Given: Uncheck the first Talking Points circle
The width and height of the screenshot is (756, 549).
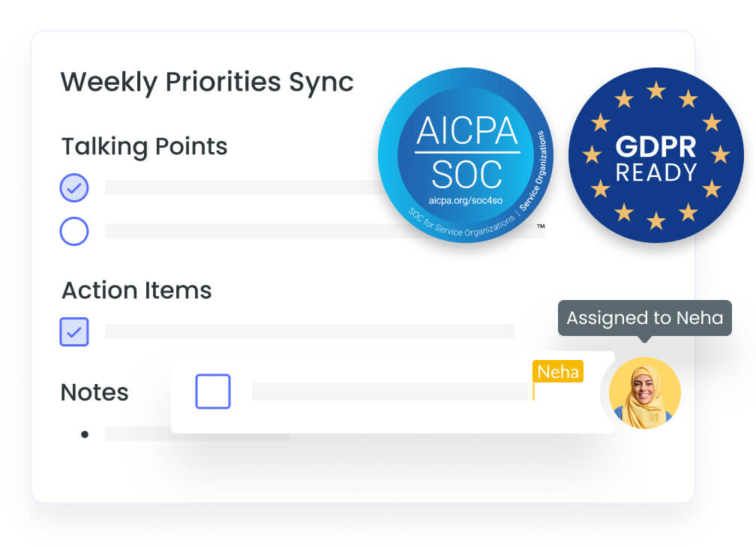Looking at the screenshot, I should [74, 187].
